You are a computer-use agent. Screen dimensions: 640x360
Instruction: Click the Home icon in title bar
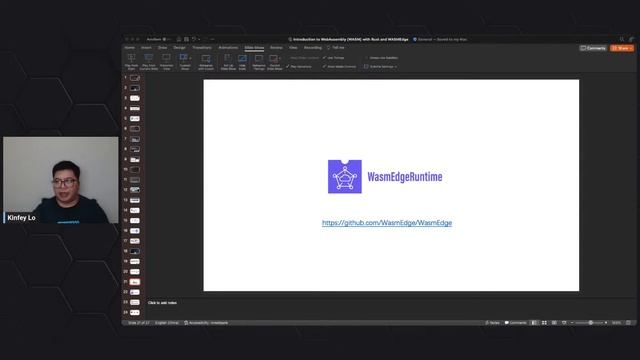179,40
